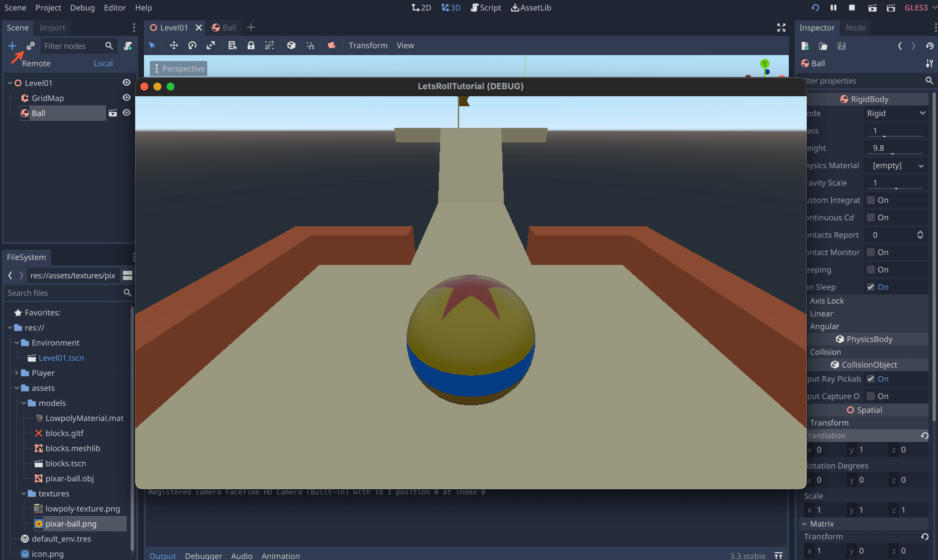
Task: Choose the Scale Mode tool
Action: (x=211, y=45)
